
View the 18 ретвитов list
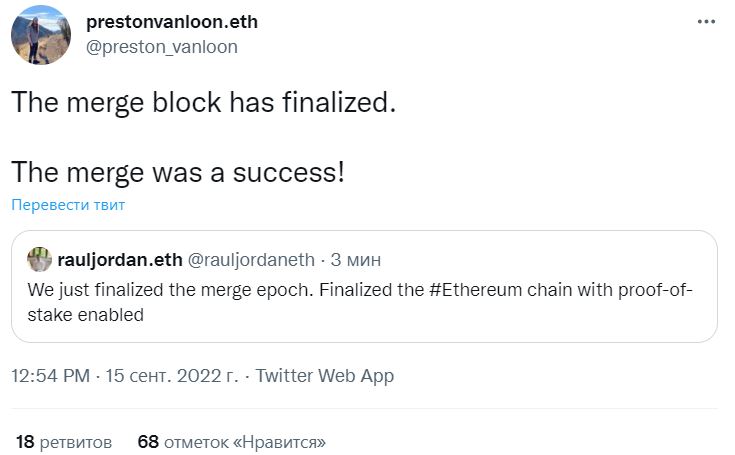click(64, 442)
